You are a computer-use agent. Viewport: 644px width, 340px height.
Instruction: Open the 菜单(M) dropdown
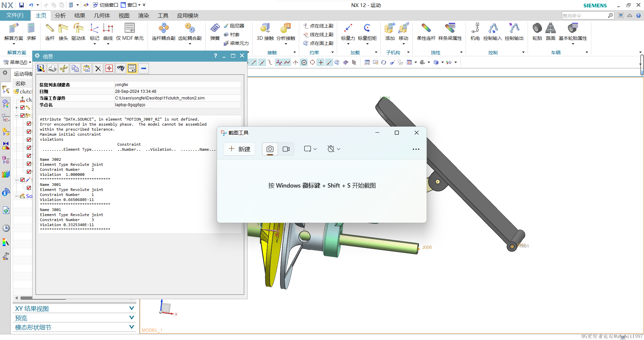click(17, 62)
